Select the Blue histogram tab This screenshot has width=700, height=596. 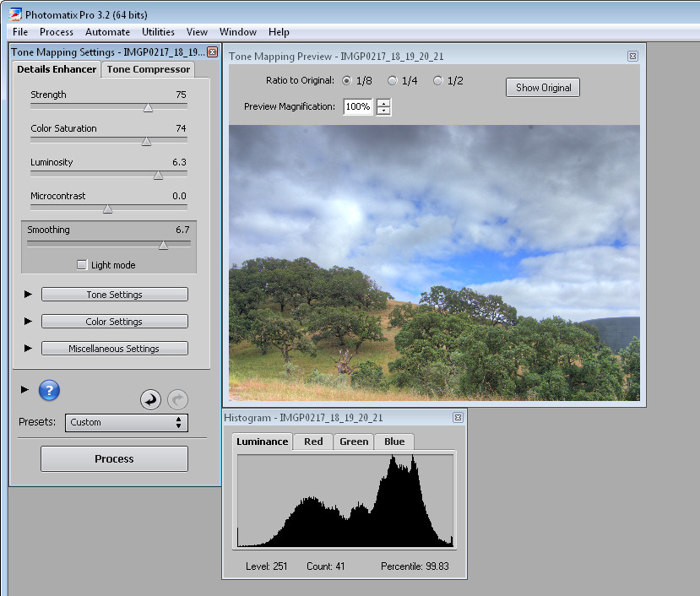pos(394,442)
